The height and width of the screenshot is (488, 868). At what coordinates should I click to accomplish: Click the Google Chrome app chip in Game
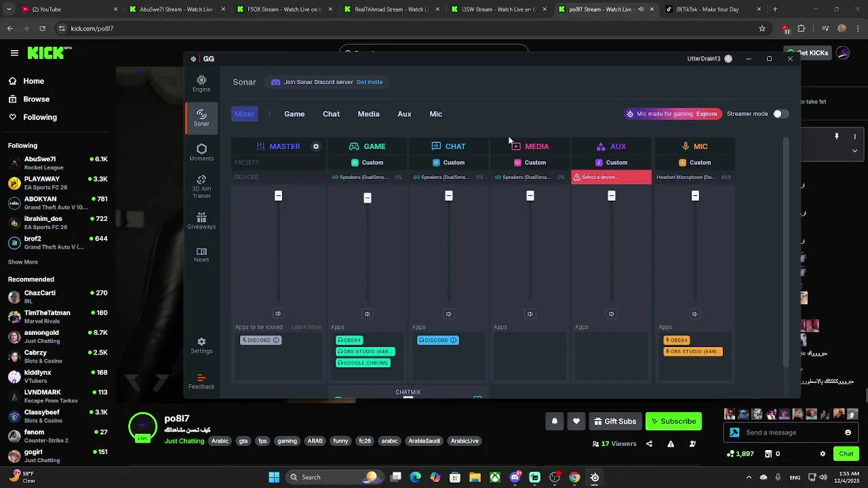(x=363, y=363)
